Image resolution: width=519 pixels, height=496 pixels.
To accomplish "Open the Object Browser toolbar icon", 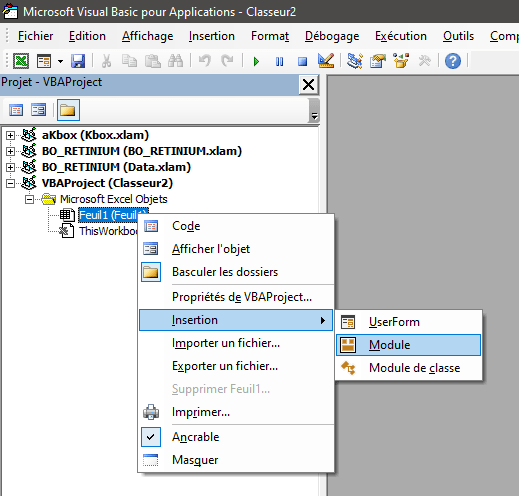I will pos(401,61).
